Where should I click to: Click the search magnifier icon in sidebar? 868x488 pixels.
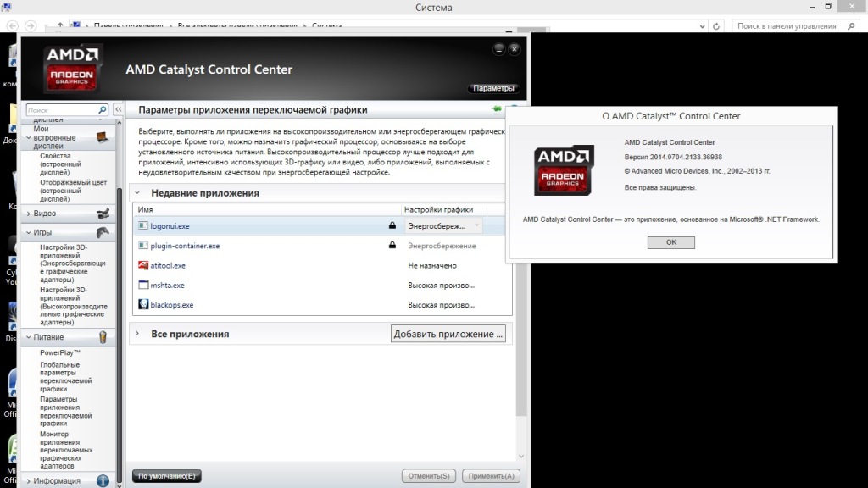(x=103, y=110)
